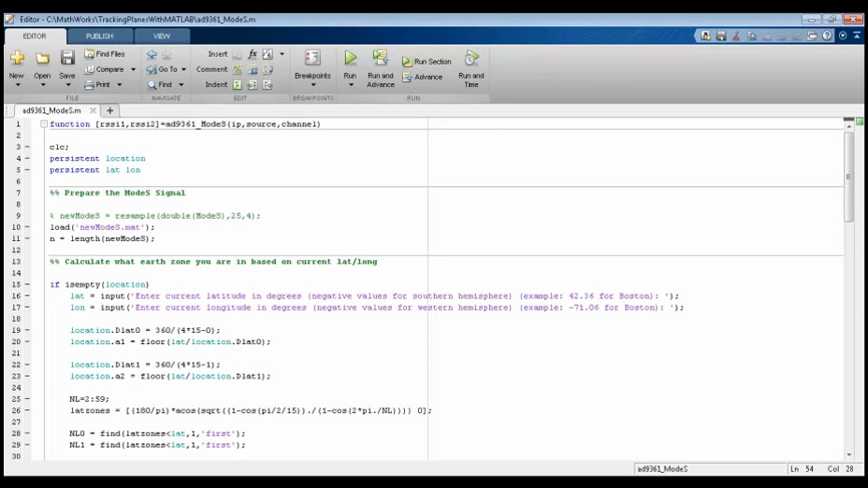Collapse the function code fold on line 1
This screenshot has height=488, width=868.
click(x=44, y=124)
